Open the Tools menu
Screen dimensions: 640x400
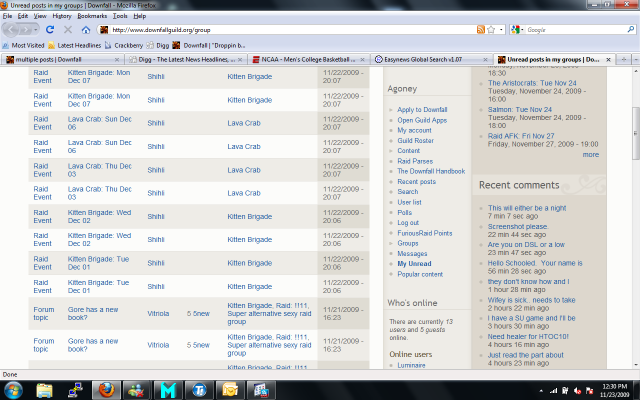coord(120,16)
